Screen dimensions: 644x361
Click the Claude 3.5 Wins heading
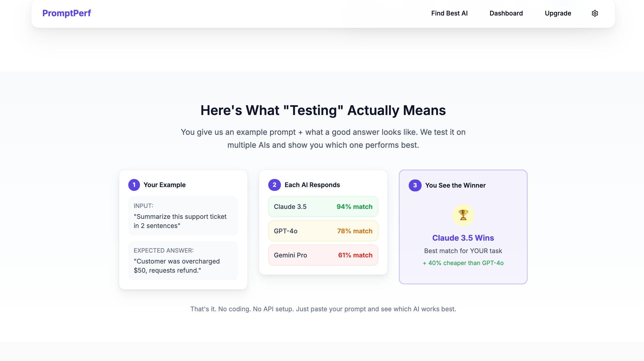(463, 238)
